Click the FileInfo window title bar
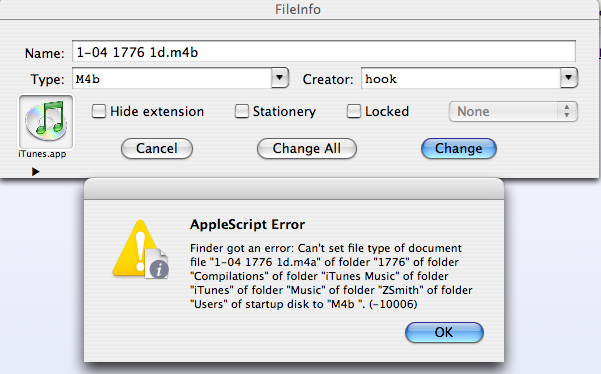Screen dimensions: 601x374 pyautogui.click(x=298, y=9)
